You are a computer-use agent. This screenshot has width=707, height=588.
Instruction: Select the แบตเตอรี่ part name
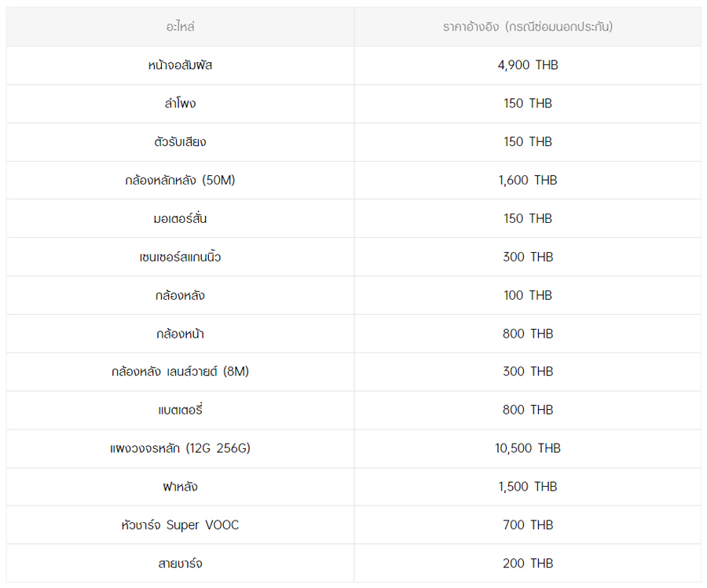(180, 410)
